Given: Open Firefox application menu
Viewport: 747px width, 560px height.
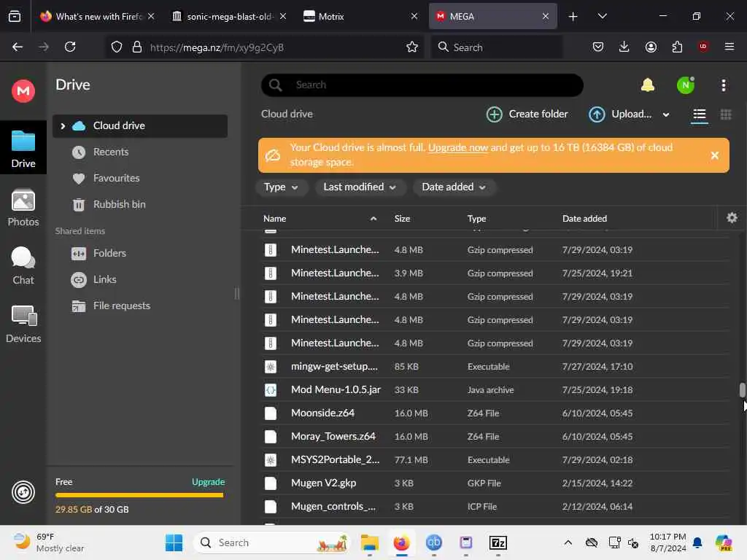Looking at the screenshot, I should [729, 47].
